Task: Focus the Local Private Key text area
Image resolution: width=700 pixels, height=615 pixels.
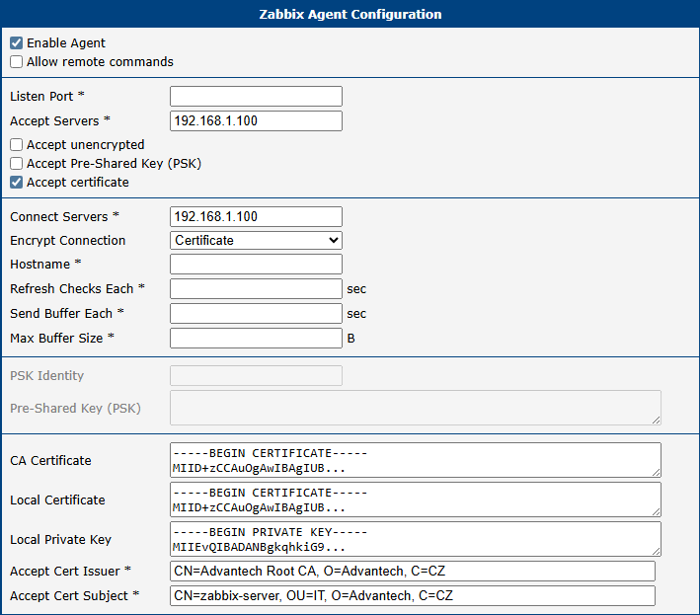Action: [416, 539]
